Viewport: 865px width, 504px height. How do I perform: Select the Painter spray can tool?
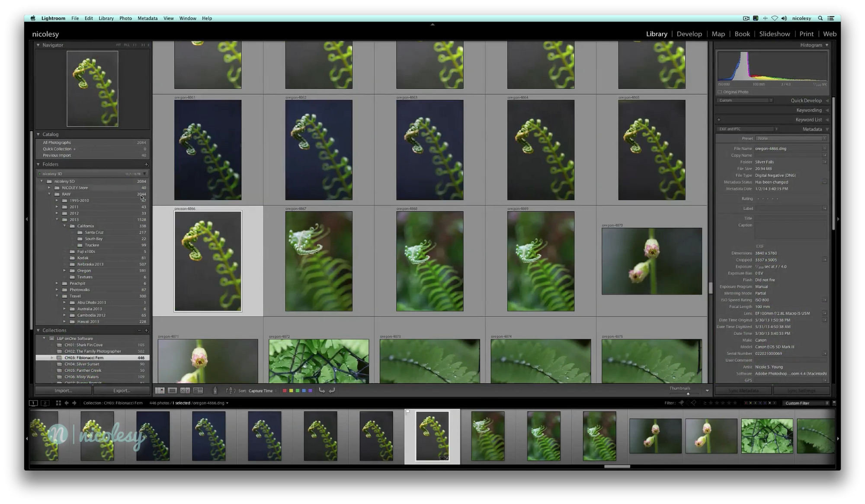pyautogui.click(x=215, y=390)
